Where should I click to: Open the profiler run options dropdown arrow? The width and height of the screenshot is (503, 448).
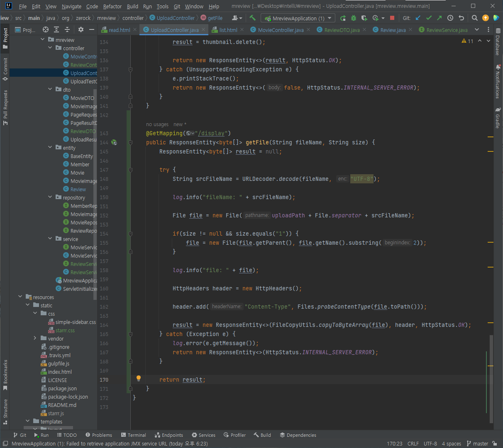(x=383, y=18)
